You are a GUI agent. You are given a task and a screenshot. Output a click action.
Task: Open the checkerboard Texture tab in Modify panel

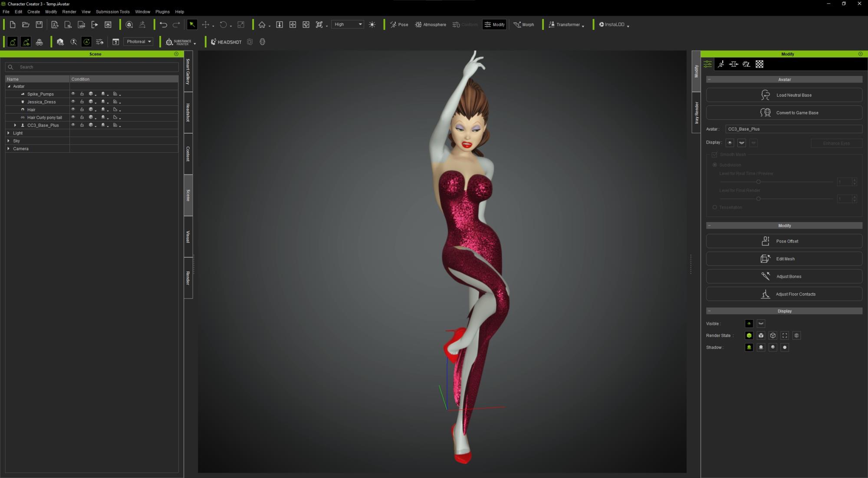tap(759, 64)
